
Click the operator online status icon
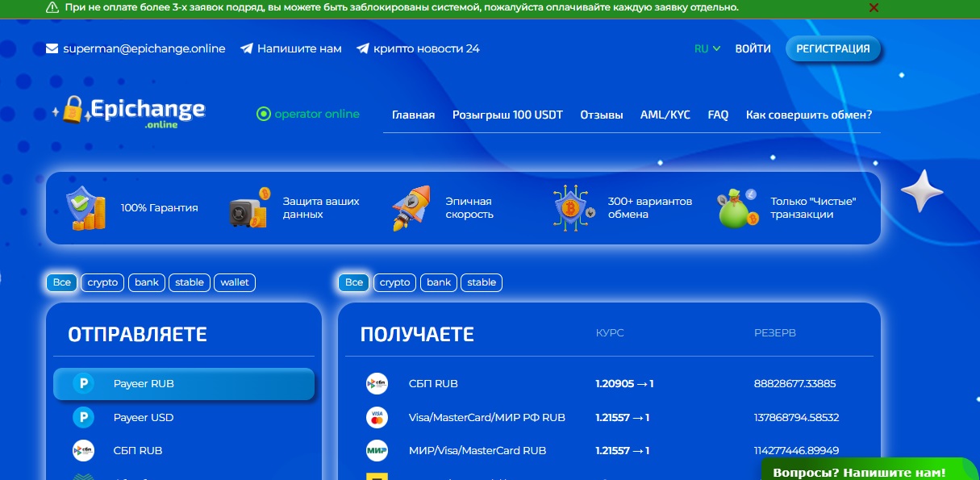263,114
